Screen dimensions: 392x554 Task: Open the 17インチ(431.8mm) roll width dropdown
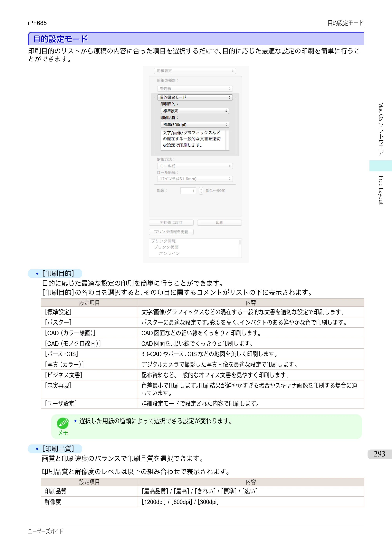click(195, 179)
